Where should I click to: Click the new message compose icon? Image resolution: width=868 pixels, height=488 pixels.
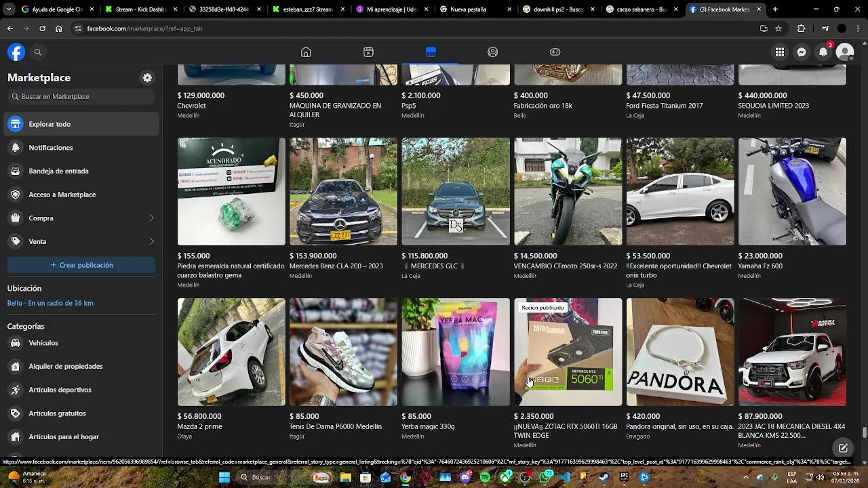pos(843,448)
